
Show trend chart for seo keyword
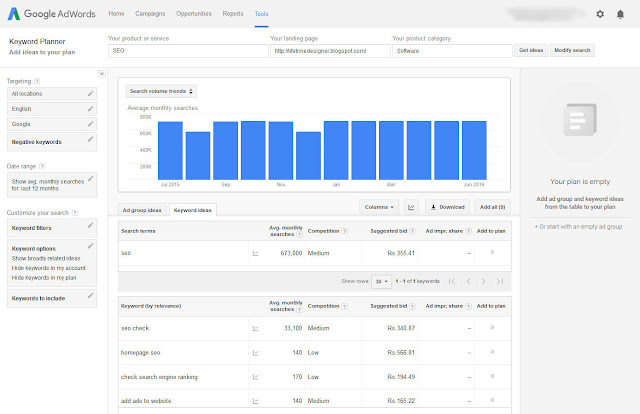pyautogui.click(x=256, y=253)
